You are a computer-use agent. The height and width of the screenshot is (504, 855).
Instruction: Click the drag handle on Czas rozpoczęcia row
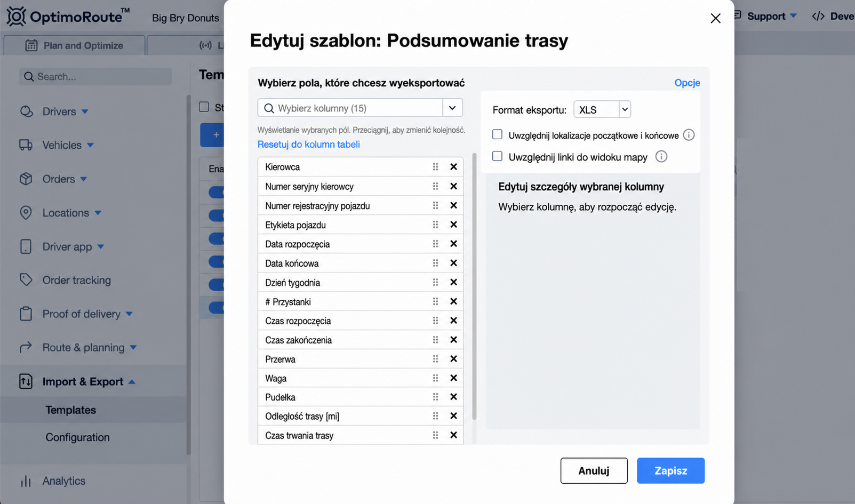point(435,321)
